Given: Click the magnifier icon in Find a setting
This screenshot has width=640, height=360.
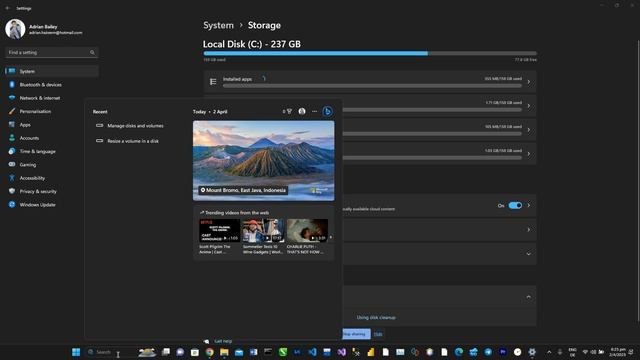Looking at the screenshot, I should pyautogui.click(x=92, y=53).
